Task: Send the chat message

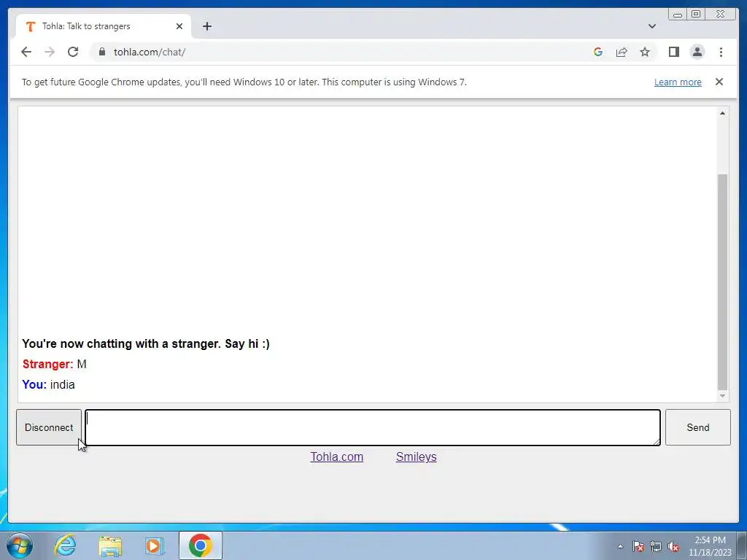Action: 697,427
